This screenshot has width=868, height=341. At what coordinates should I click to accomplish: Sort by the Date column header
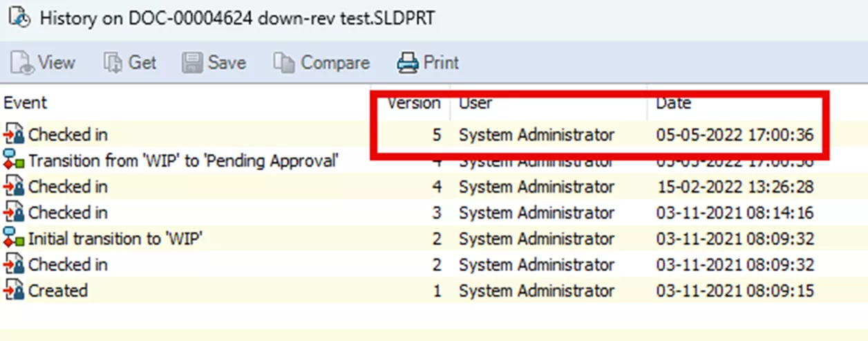[673, 103]
